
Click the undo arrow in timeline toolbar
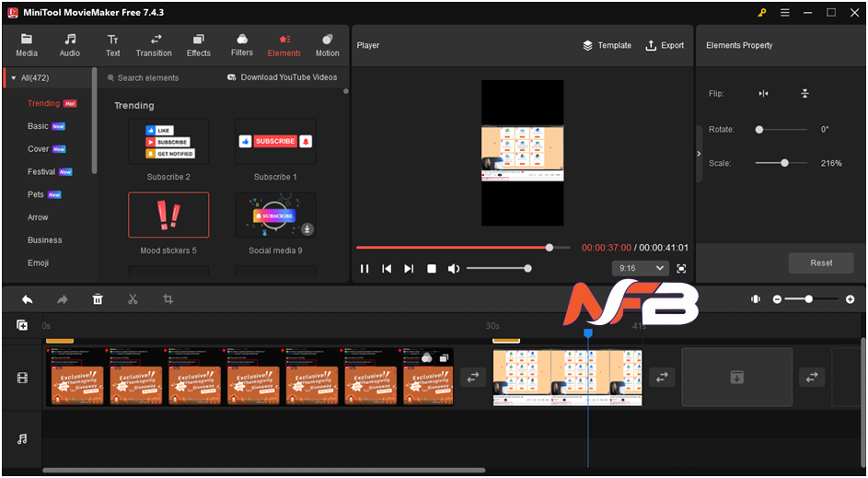tap(28, 299)
